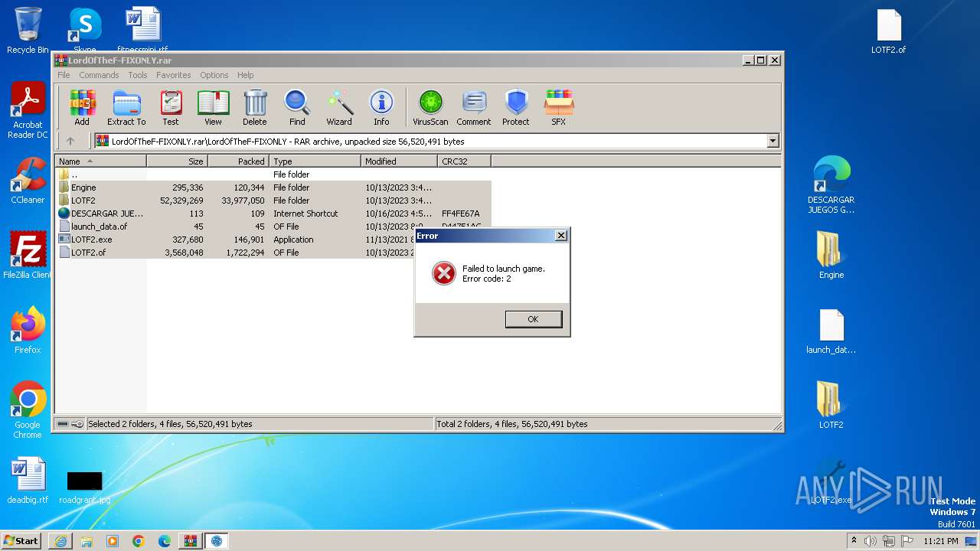The width and height of the screenshot is (980, 551).
Task: Click the Start button
Action: (21, 540)
